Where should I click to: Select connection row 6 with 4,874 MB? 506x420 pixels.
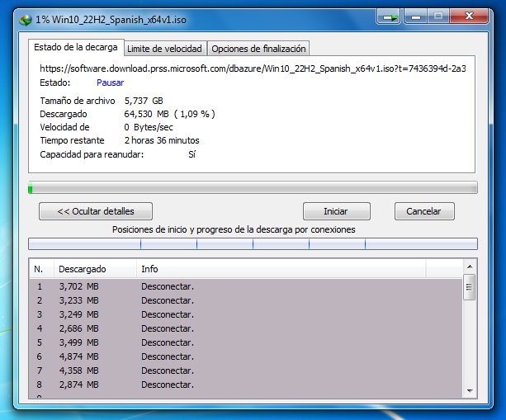tap(246, 356)
